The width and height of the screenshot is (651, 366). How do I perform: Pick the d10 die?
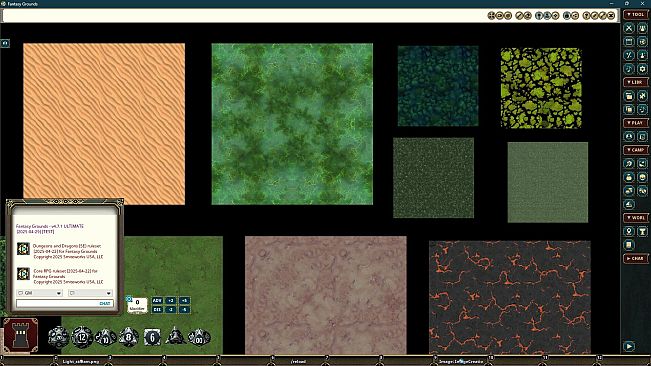[x=105, y=337]
